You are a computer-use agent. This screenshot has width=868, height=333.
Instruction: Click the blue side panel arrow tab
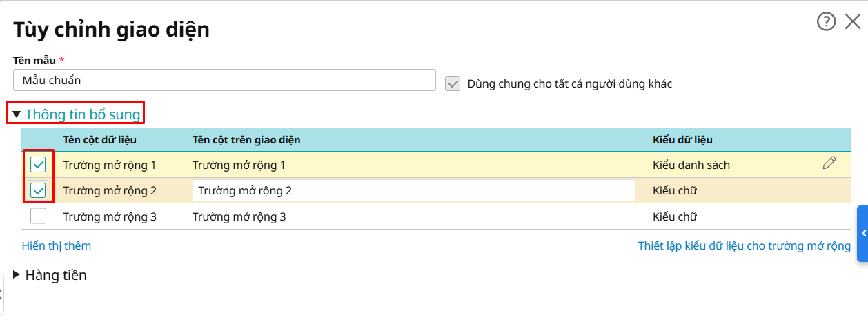pos(862,234)
